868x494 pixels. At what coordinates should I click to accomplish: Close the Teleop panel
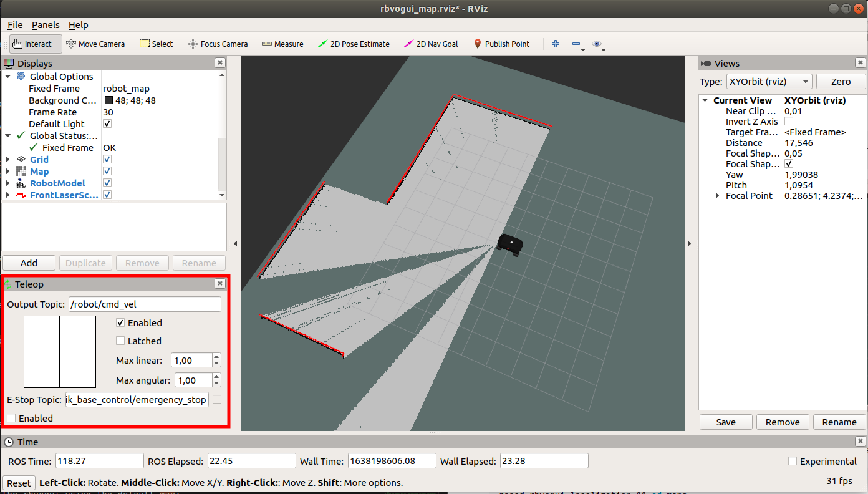[220, 283]
